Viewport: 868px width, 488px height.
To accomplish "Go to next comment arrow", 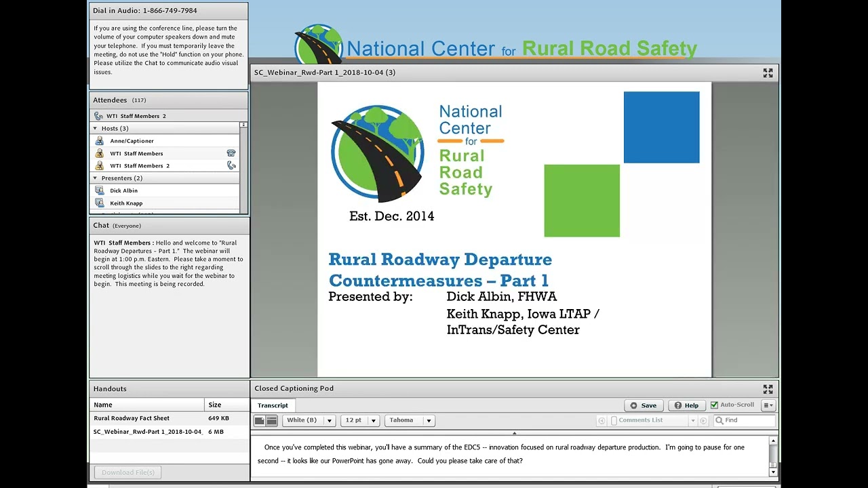I will pyautogui.click(x=703, y=421).
